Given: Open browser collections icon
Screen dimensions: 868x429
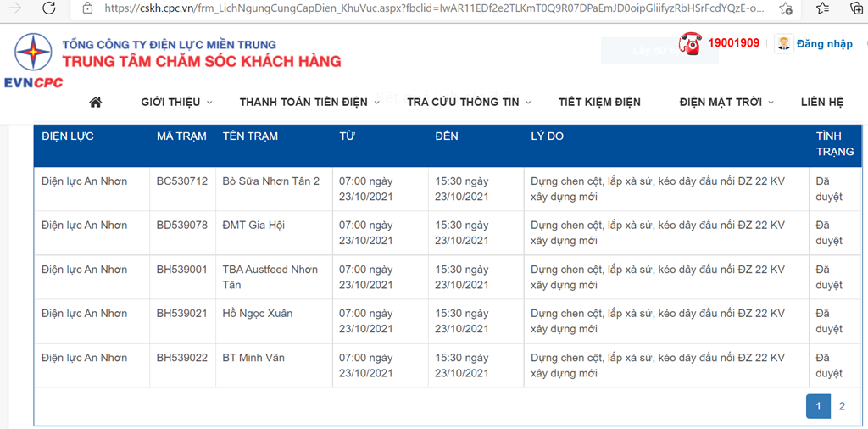Looking at the screenshot, I should click(x=856, y=8).
